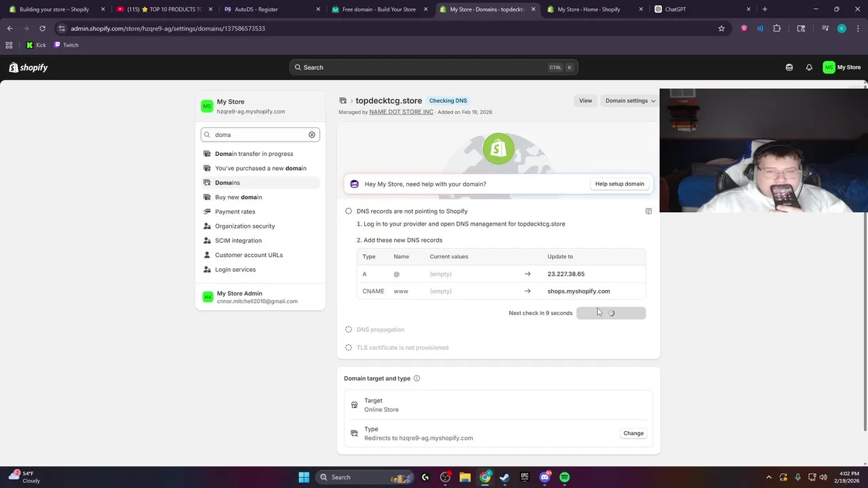Click My Store Admin account entry
The width and height of the screenshot is (868, 488).
(x=260, y=297)
